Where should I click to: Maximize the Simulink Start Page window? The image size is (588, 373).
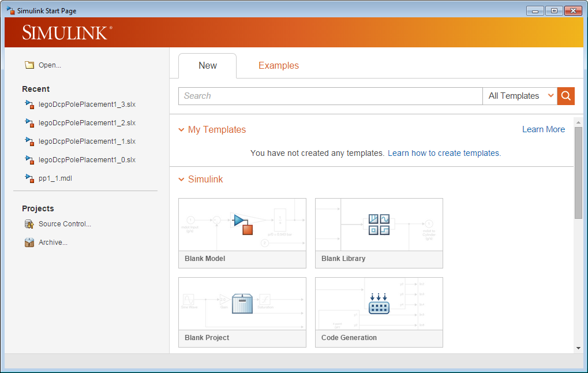(554, 11)
